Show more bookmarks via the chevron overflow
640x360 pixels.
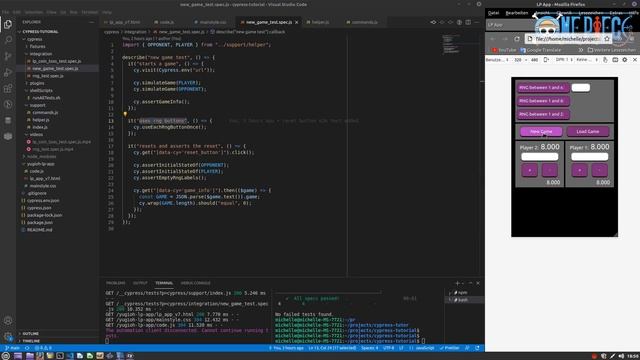coord(581,50)
